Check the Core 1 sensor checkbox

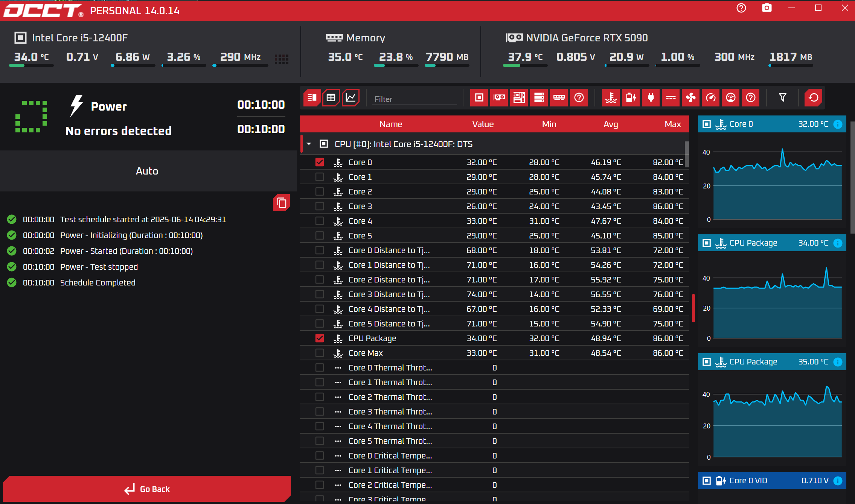pyautogui.click(x=320, y=177)
